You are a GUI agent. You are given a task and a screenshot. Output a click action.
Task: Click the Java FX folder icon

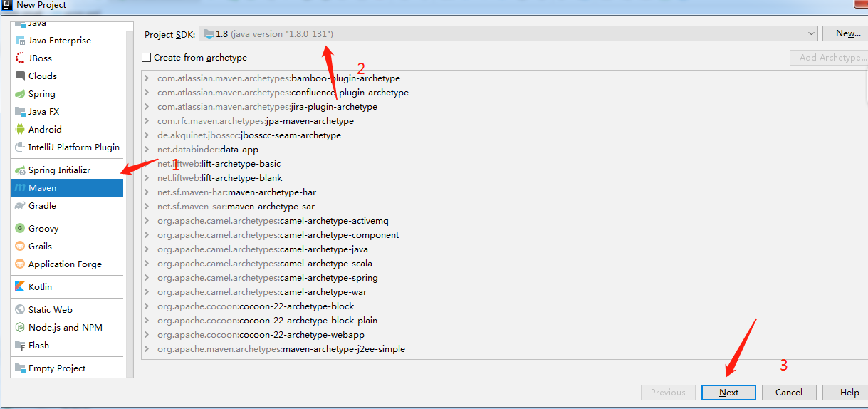20,112
